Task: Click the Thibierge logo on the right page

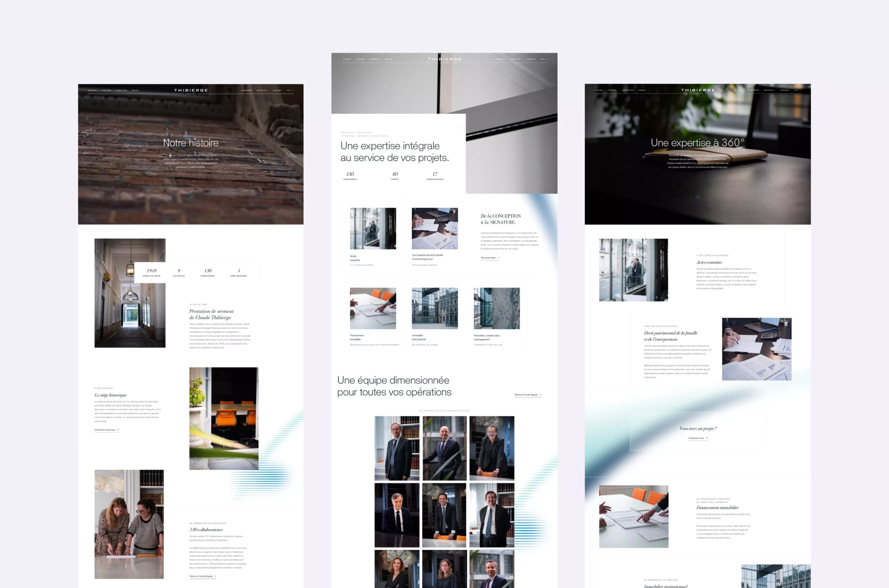Action: click(698, 91)
